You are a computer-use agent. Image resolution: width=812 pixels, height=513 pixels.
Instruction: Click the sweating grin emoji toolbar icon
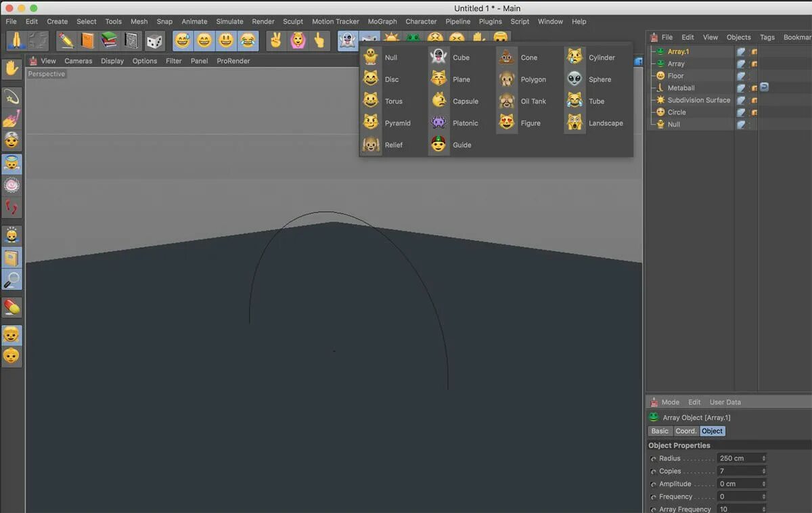coord(183,41)
